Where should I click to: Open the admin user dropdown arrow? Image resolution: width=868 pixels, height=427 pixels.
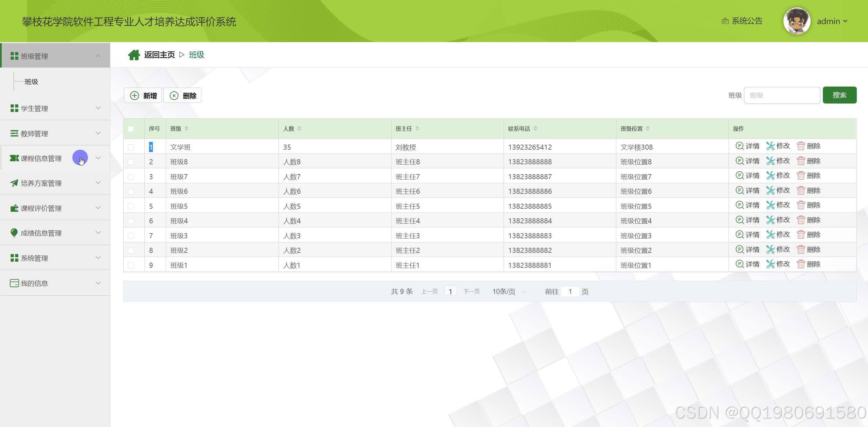pyautogui.click(x=845, y=21)
